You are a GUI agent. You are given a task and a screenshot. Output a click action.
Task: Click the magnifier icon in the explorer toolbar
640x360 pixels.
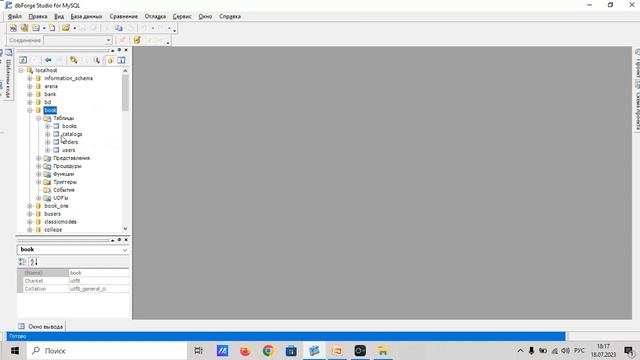(x=97, y=60)
